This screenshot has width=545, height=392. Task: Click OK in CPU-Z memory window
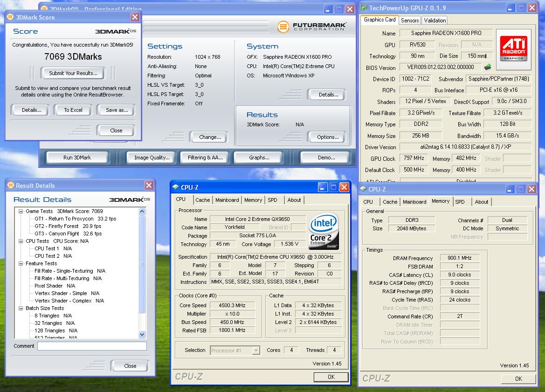(518, 378)
